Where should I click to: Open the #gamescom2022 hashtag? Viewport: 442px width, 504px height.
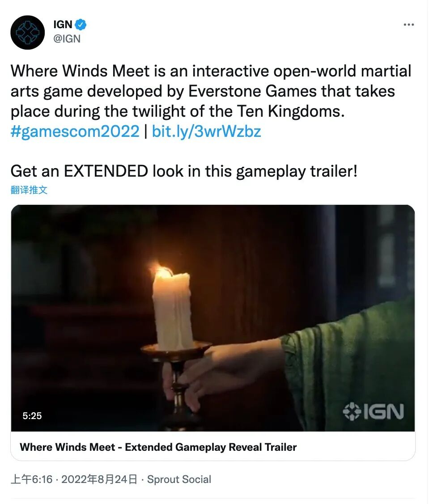pyautogui.click(x=75, y=131)
